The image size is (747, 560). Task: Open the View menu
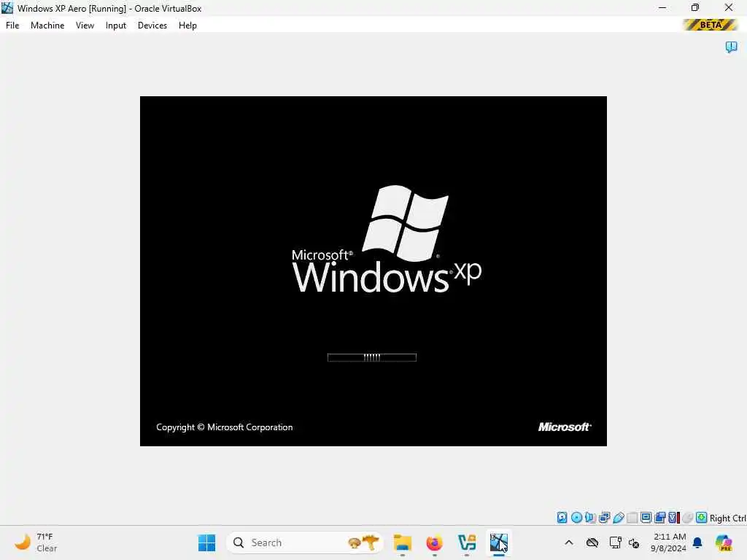[85, 26]
